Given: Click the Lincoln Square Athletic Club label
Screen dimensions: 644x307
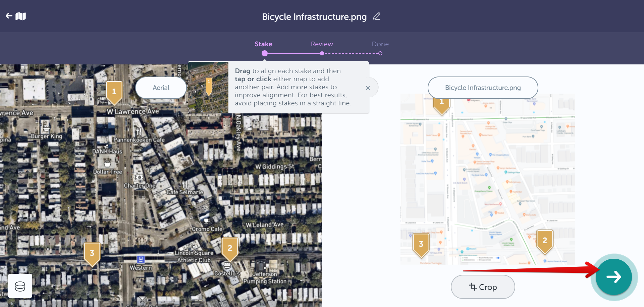Looking at the screenshot, I should click(194, 256).
